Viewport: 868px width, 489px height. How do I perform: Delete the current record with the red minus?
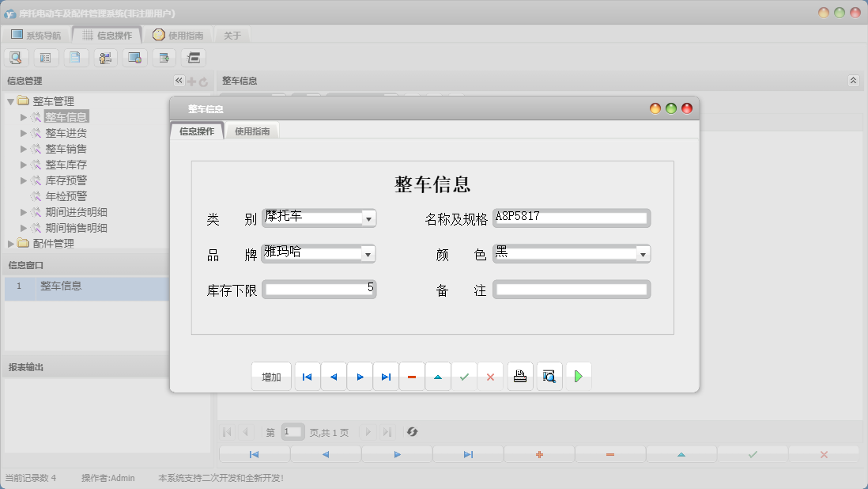412,376
